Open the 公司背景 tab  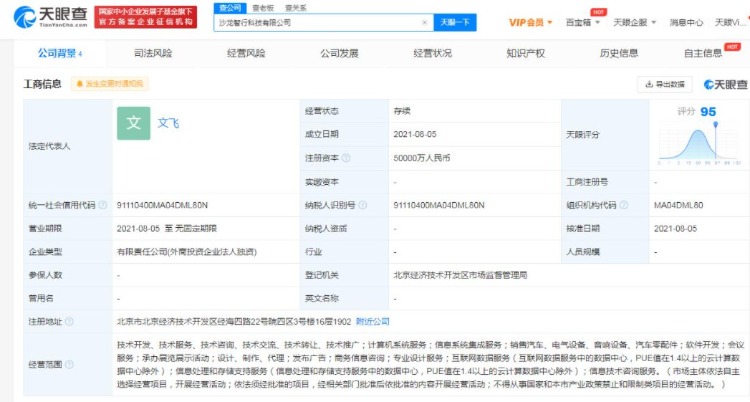click(60, 53)
